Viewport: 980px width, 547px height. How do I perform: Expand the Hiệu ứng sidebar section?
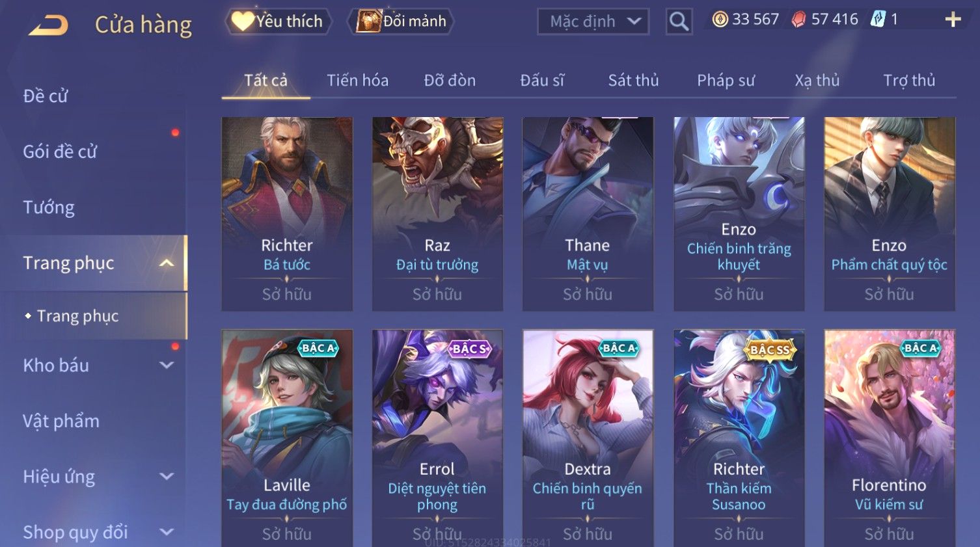167,476
